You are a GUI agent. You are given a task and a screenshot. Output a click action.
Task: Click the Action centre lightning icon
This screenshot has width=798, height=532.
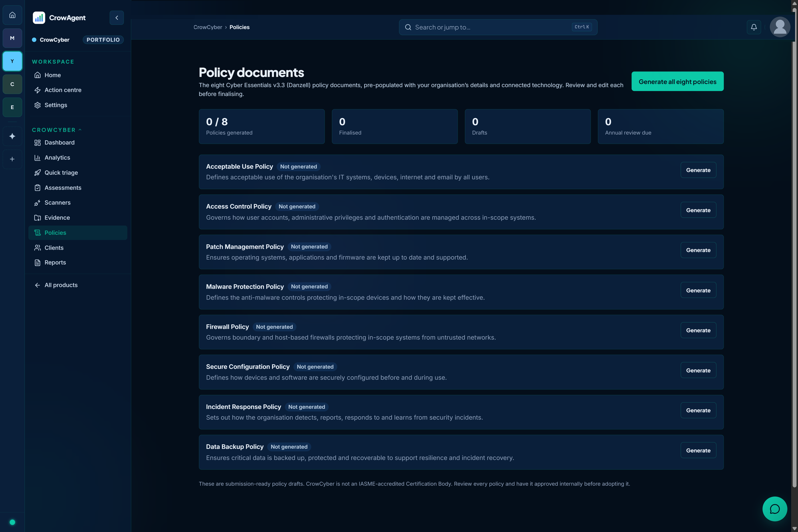(37, 90)
